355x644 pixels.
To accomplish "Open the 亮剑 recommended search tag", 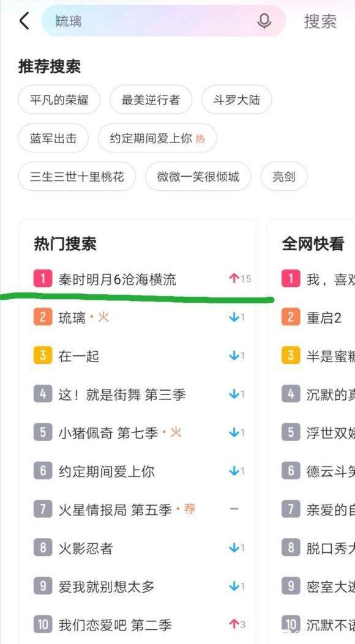I will [x=284, y=177].
